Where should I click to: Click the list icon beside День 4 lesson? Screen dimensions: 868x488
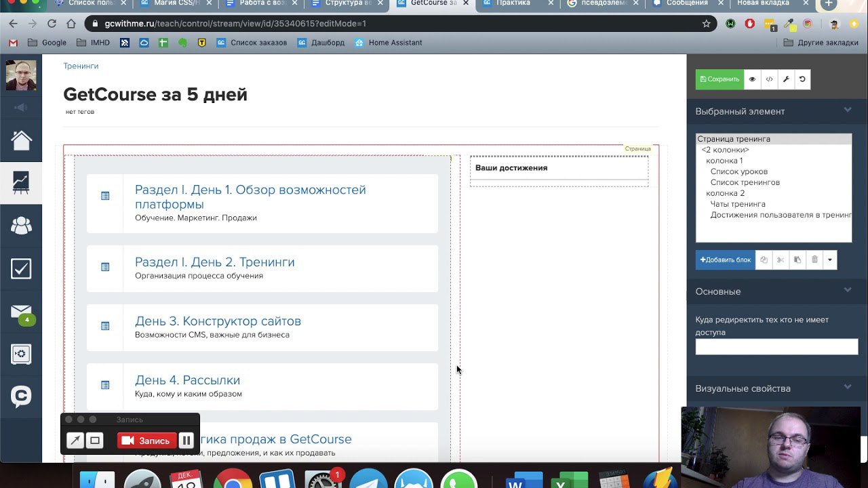[x=105, y=385]
